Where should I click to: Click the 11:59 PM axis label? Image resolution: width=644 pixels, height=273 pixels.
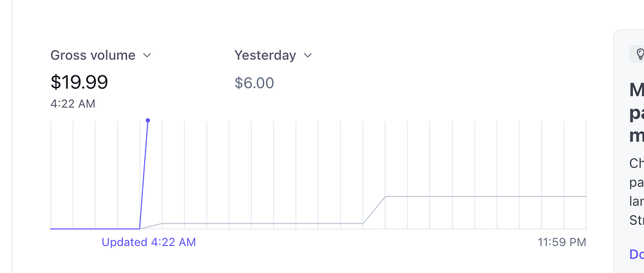point(562,242)
